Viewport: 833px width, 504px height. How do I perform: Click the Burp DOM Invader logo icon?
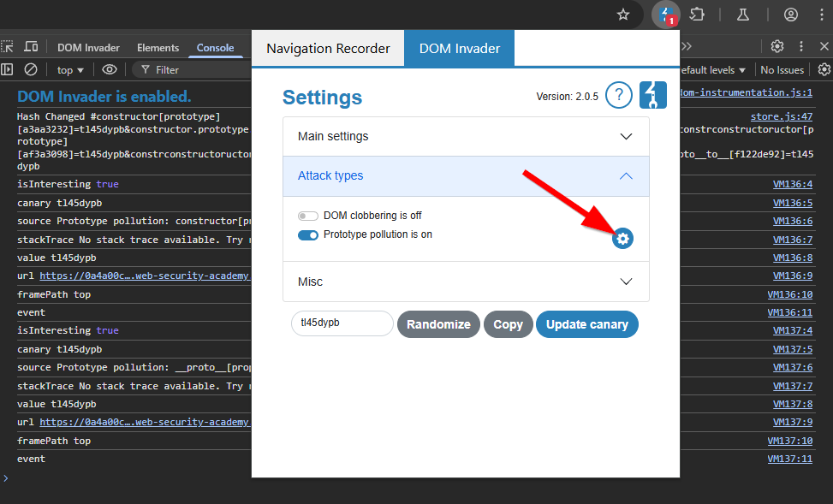coord(653,96)
